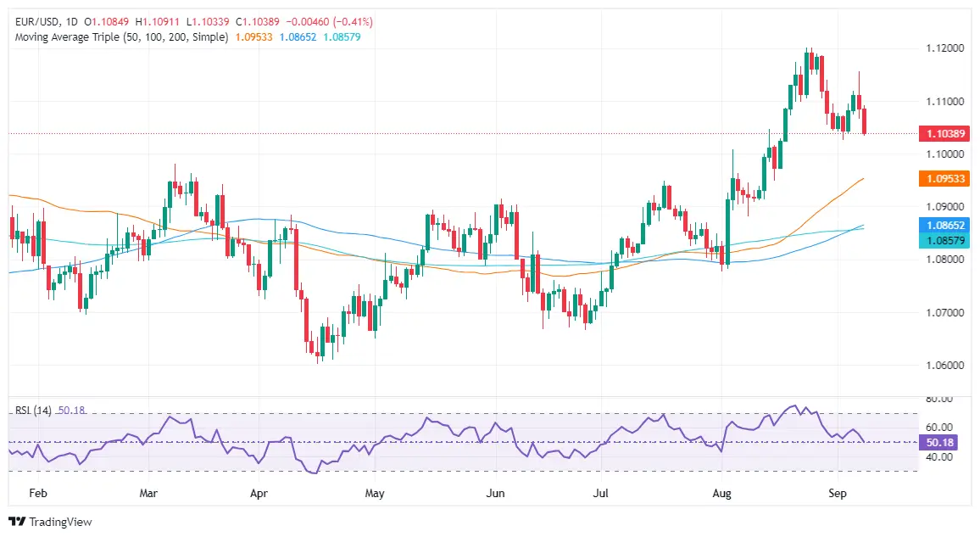Select the teal 200-SMA price tag 1.08579
The height and width of the screenshot is (537, 980).
(x=945, y=240)
